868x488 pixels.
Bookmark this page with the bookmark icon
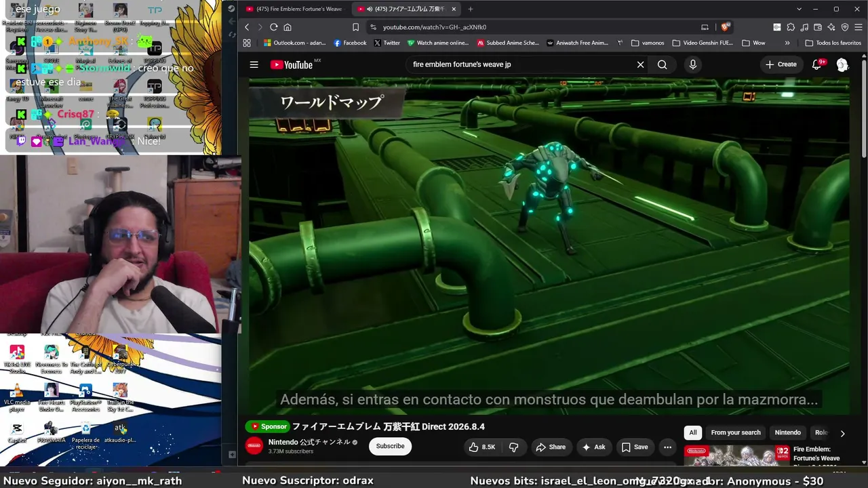pyautogui.click(x=355, y=27)
